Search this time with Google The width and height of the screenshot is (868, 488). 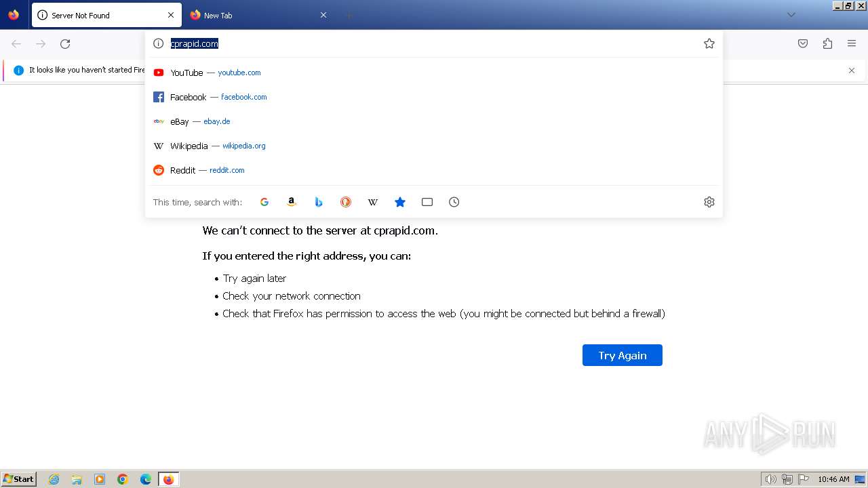click(x=264, y=202)
